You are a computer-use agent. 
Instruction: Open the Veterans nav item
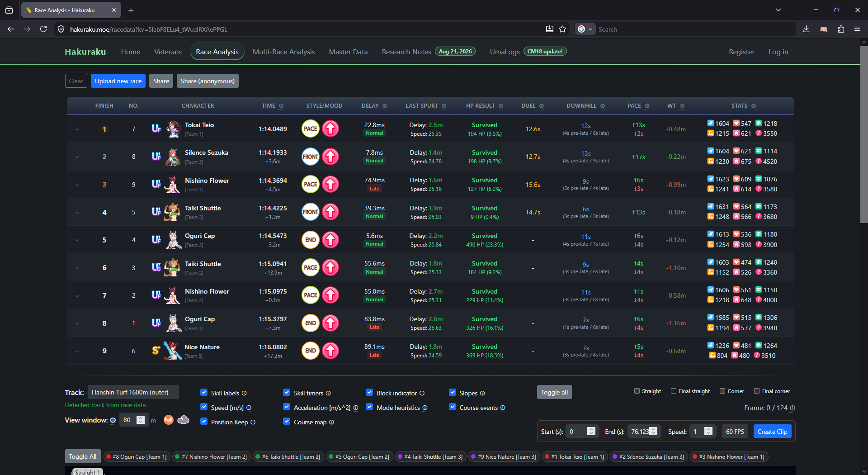(x=168, y=52)
